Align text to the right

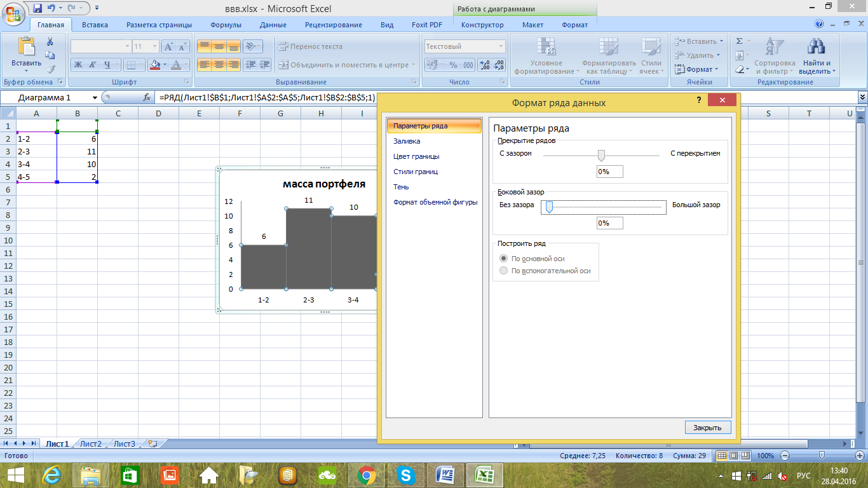233,65
